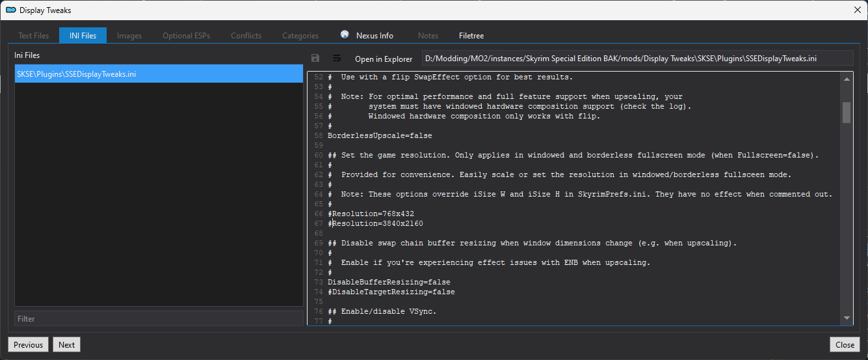Viewport: 868px width, 360px height.
Task: Click the file path field
Action: pyautogui.click(x=637, y=58)
